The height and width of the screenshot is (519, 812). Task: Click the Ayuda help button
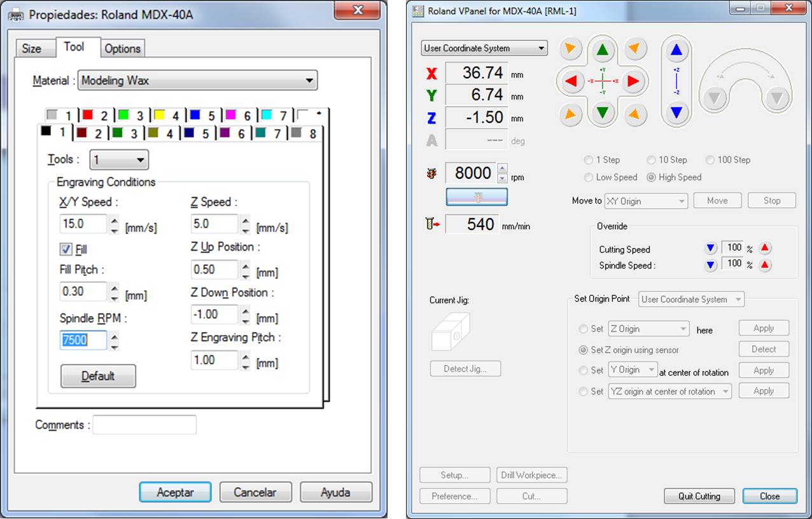[x=335, y=492]
